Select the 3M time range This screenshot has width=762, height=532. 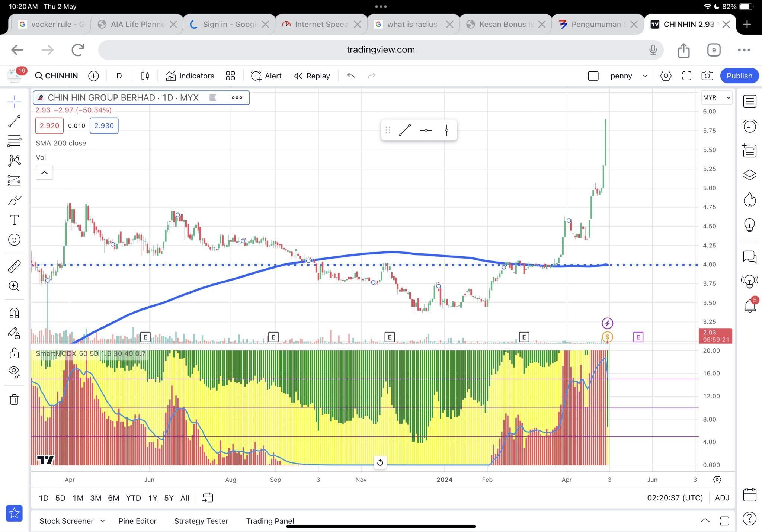coord(95,498)
